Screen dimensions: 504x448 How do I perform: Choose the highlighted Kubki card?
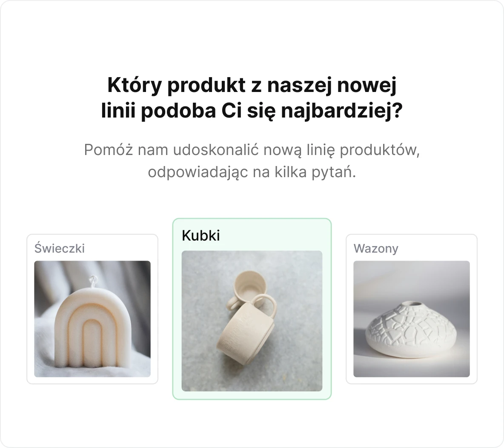click(252, 309)
